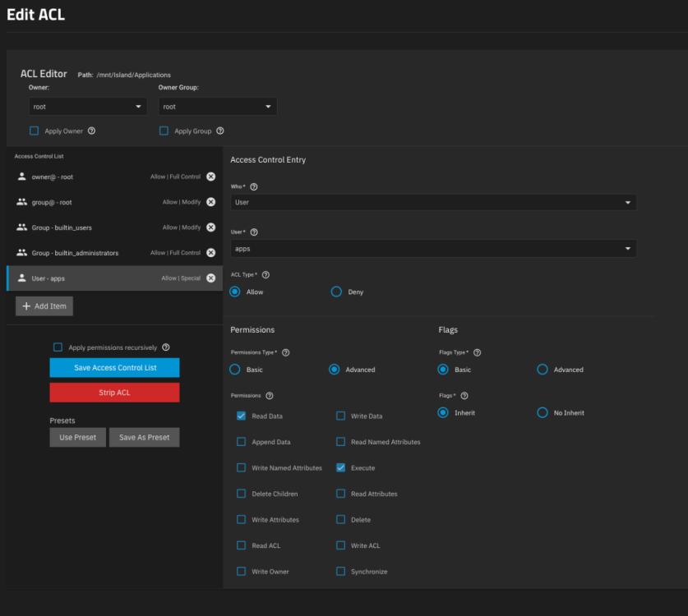Show help tooltip for ACL Type

click(x=266, y=274)
